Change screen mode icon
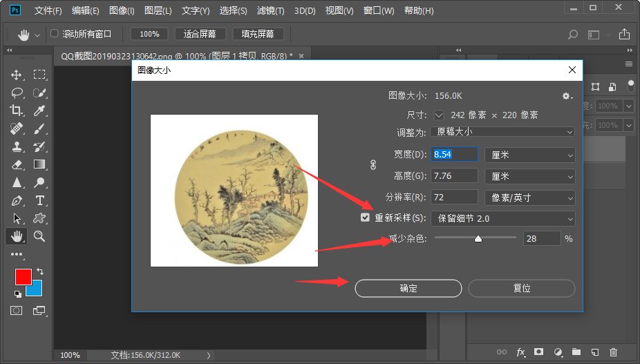 pos(39,311)
